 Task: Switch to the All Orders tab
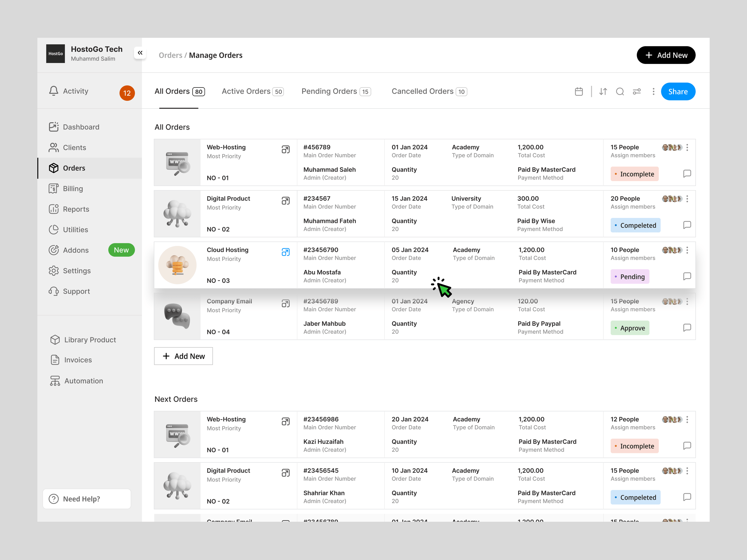180,92
